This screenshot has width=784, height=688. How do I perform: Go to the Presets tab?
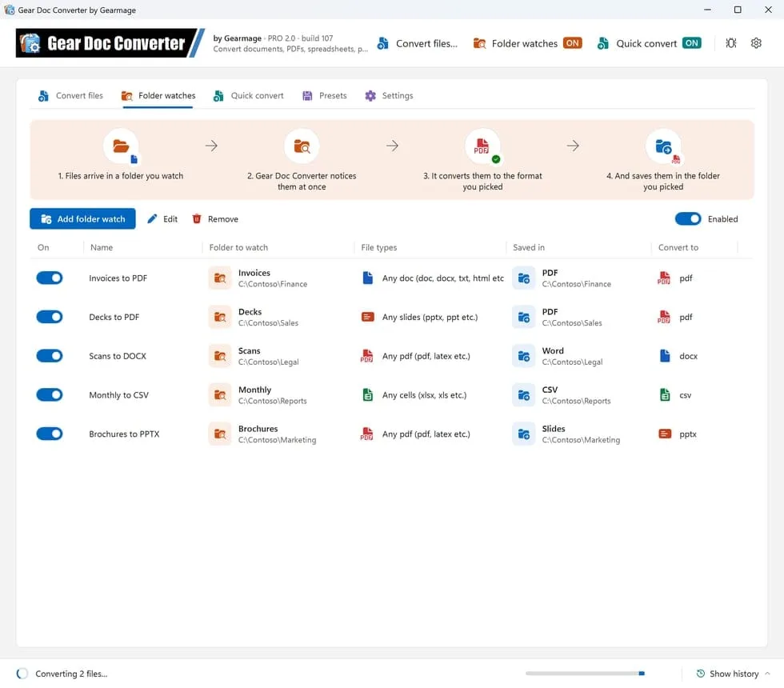(325, 95)
